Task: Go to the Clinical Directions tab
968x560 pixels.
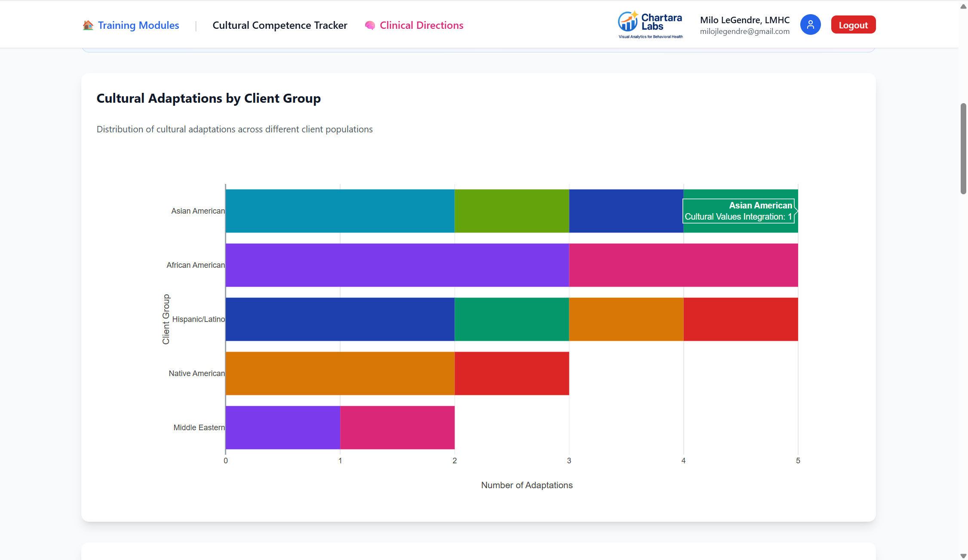Action: [421, 25]
